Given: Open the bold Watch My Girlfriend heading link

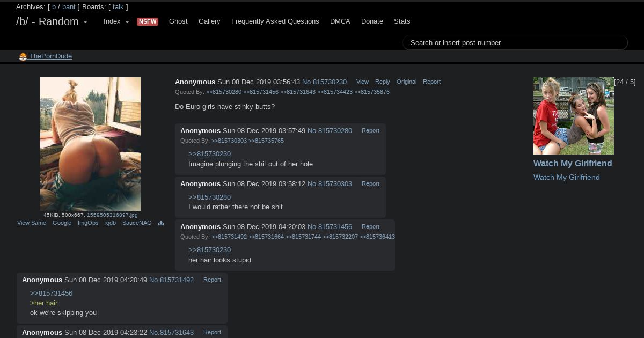Looking at the screenshot, I should (x=573, y=164).
